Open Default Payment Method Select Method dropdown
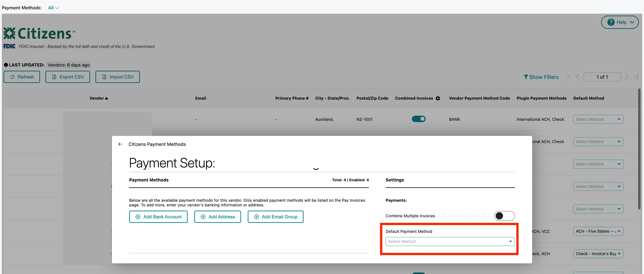Image resolution: width=644 pixels, height=274 pixels. point(450,242)
